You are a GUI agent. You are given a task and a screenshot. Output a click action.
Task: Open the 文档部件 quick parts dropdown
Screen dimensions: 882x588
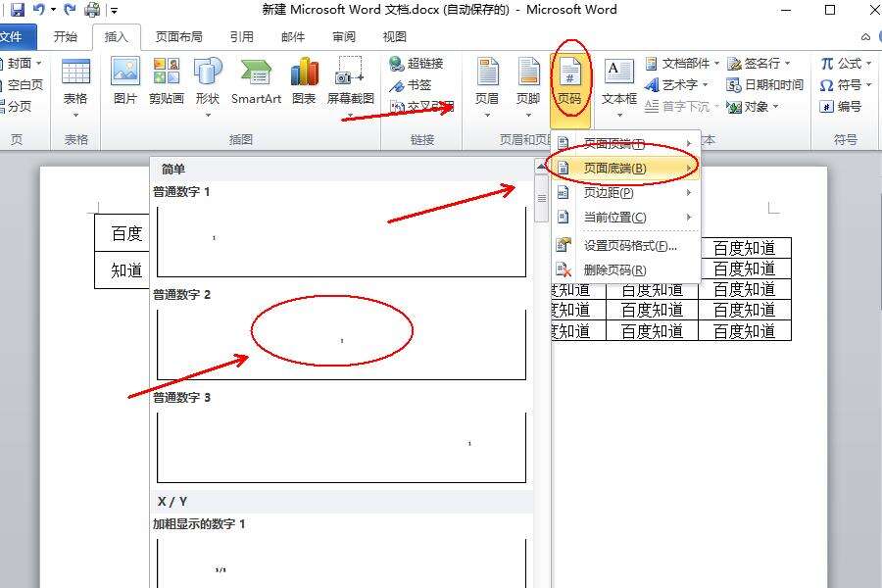click(x=682, y=63)
